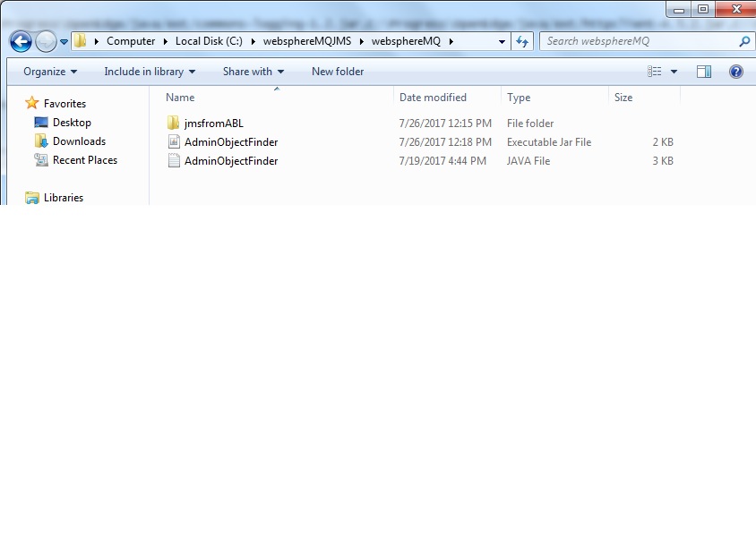Click the search magnifier icon
756x537 pixels.
pos(743,41)
